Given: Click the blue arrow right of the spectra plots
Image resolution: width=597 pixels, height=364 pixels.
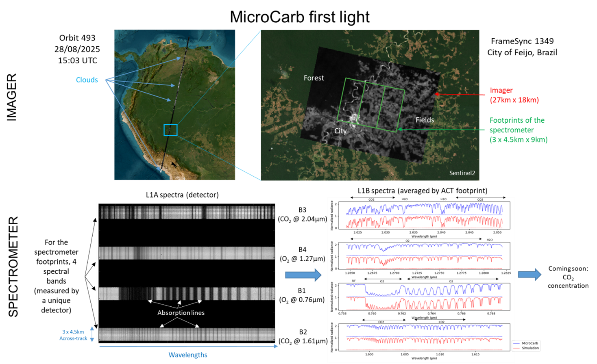Looking at the screenshot, I should (x=529, y=275).
